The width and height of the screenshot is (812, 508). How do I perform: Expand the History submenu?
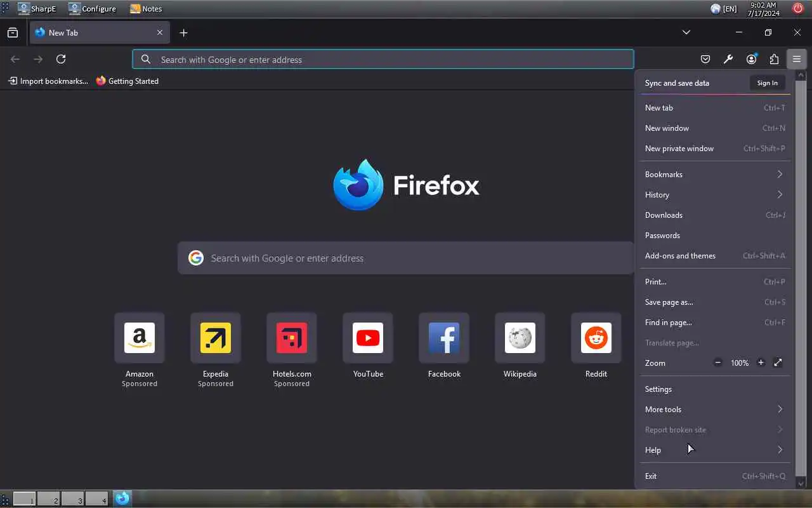[714, 194]
